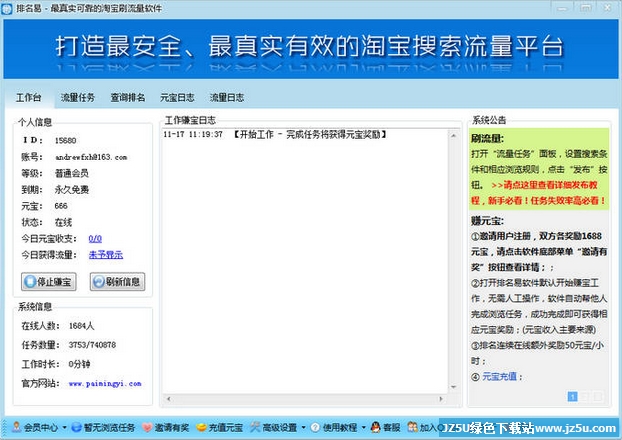Select announcement page 1 indicator

tap(572, 396)
